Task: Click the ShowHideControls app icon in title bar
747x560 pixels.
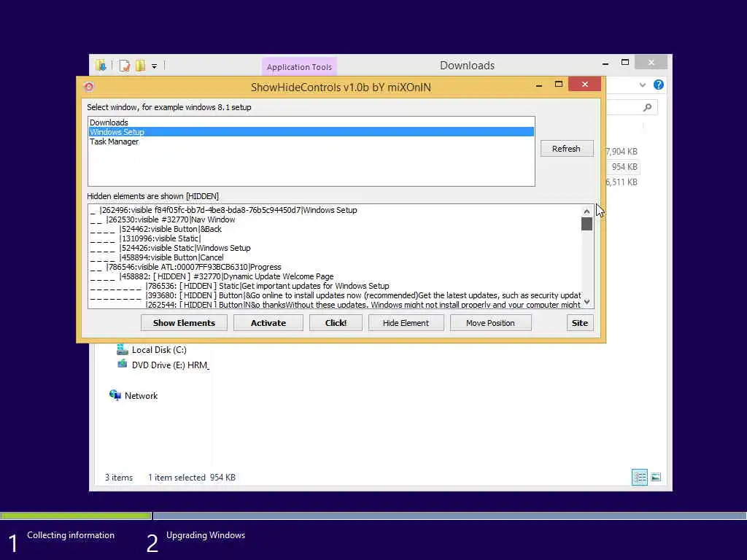Action: 89,87
